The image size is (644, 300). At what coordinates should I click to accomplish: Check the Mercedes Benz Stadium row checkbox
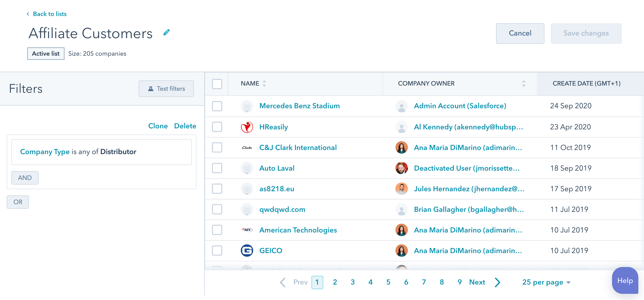(x=217, y=106)
